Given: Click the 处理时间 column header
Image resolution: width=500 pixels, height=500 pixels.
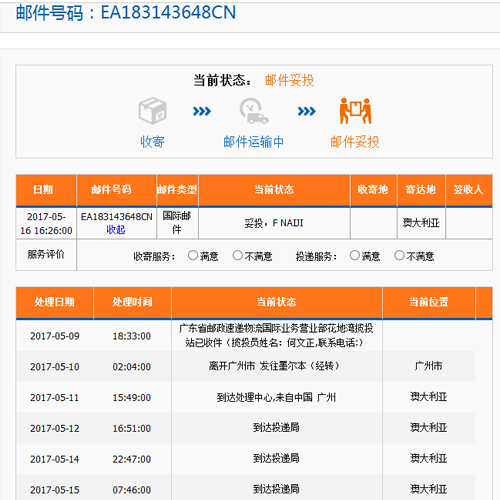Looking at the screenshot, I should click(132, 302).
